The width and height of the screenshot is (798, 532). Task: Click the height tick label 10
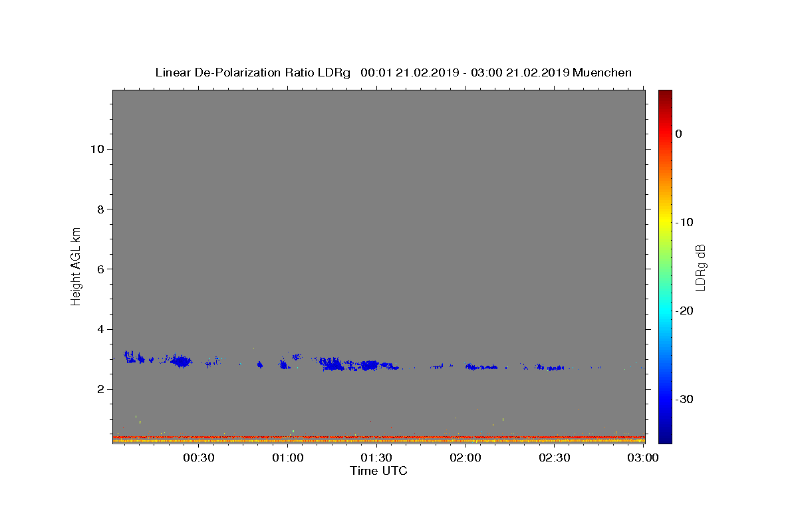pos(96,149)
